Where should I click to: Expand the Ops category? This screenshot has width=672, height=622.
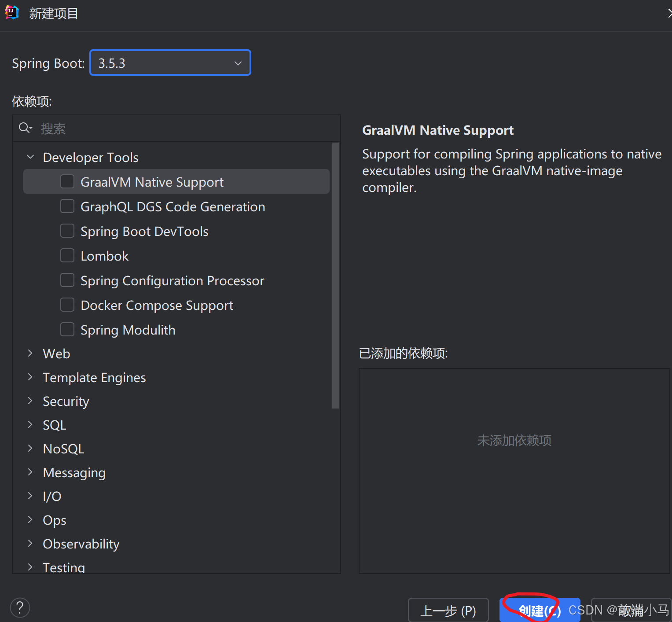[30, 519]
